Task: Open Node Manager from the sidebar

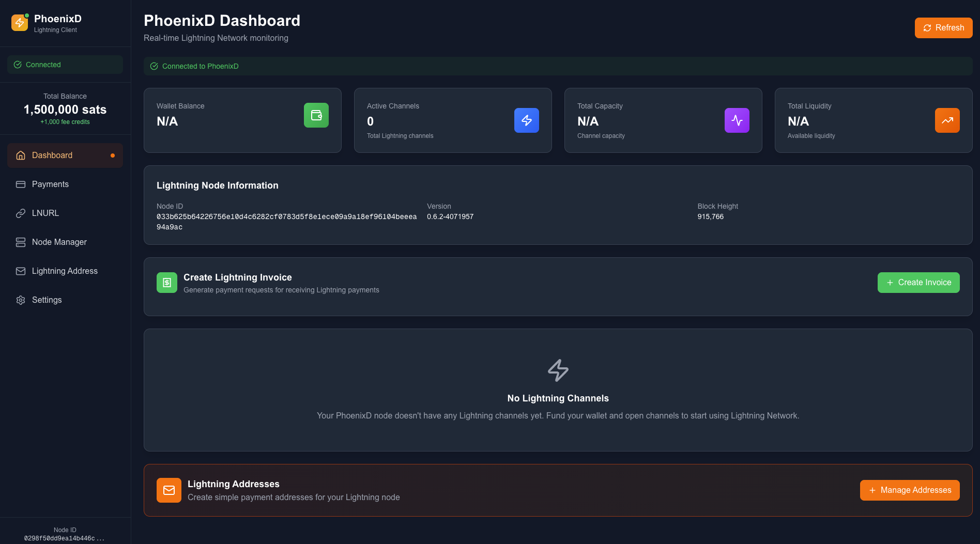Action: click(x=65, y=242)
